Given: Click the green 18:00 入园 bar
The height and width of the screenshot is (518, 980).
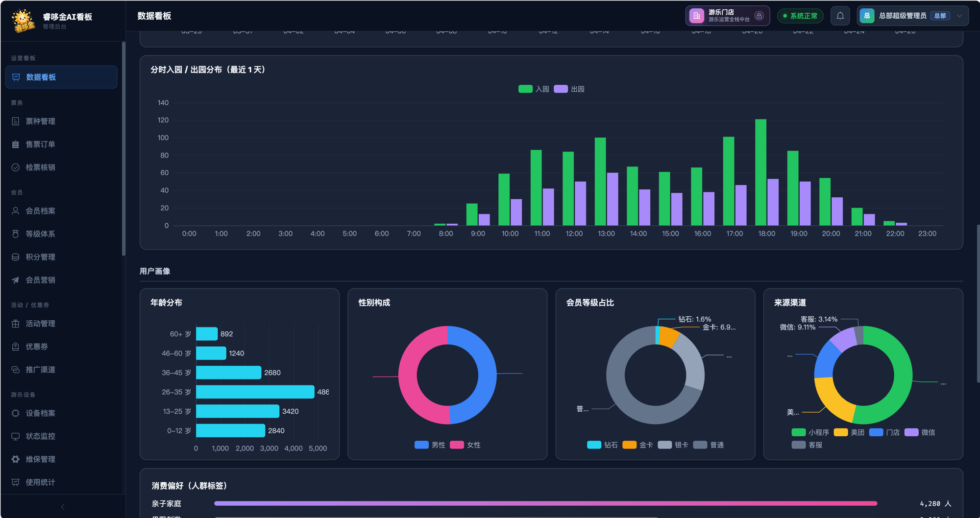Looking at the screenshot, I should coord(760,172).
